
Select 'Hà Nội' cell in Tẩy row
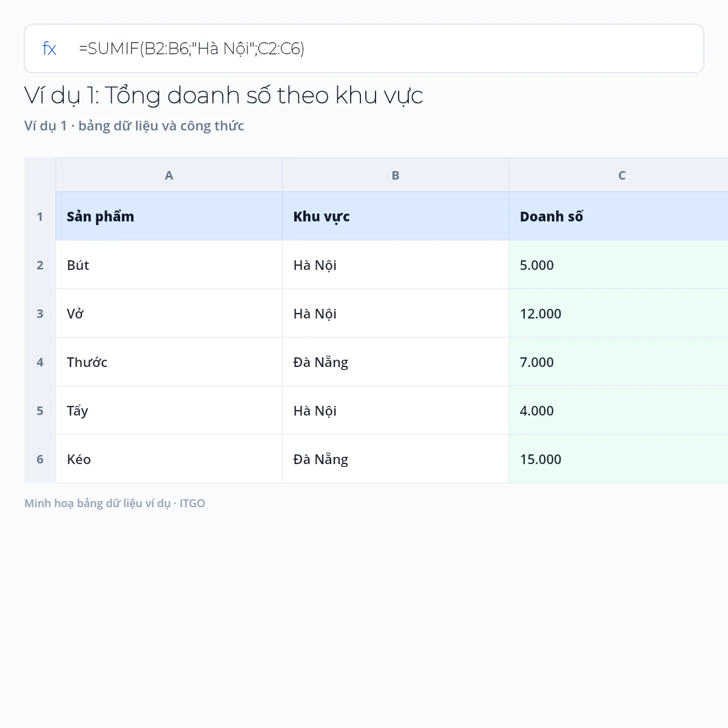396,411
